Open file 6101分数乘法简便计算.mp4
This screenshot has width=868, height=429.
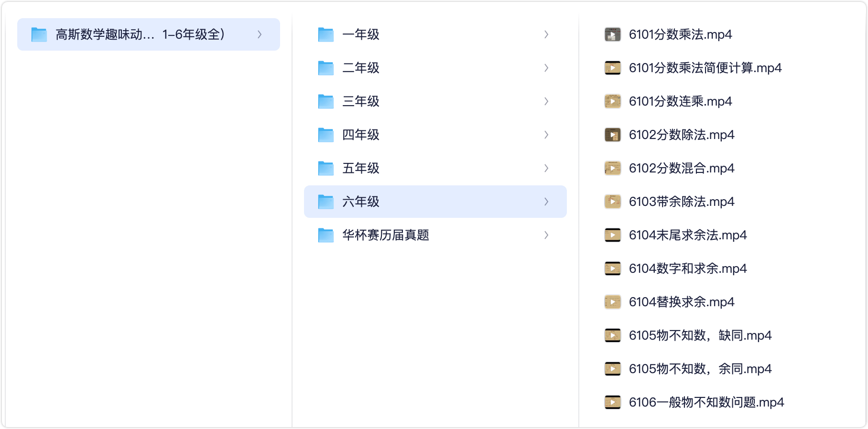point(705,68)
